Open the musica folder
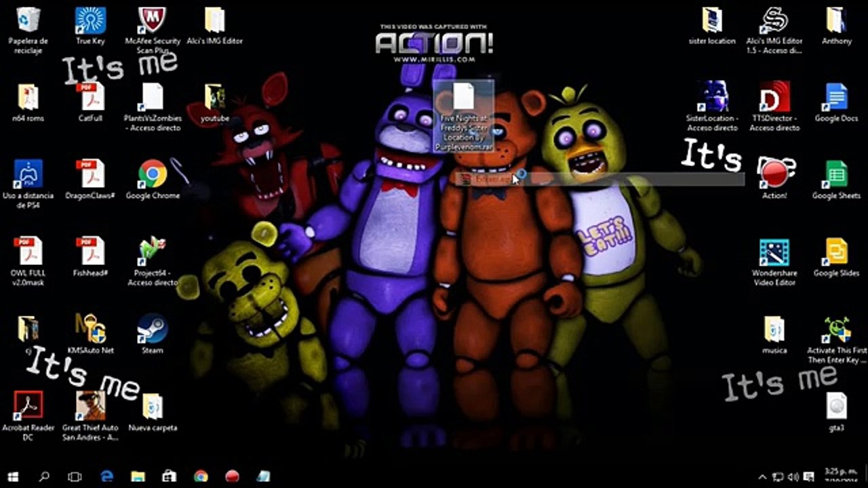The height and width of the screenshot is (488, 868). (774, 335)
